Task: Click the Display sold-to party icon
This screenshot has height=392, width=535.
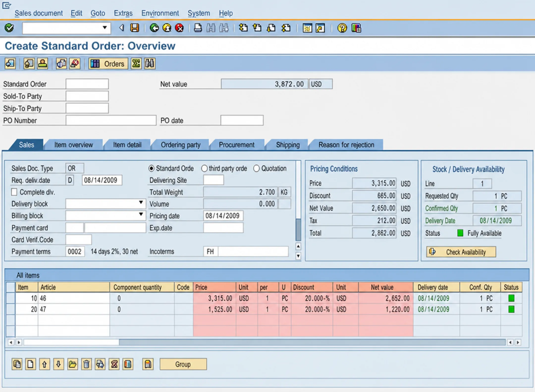Action: (43, 64)
